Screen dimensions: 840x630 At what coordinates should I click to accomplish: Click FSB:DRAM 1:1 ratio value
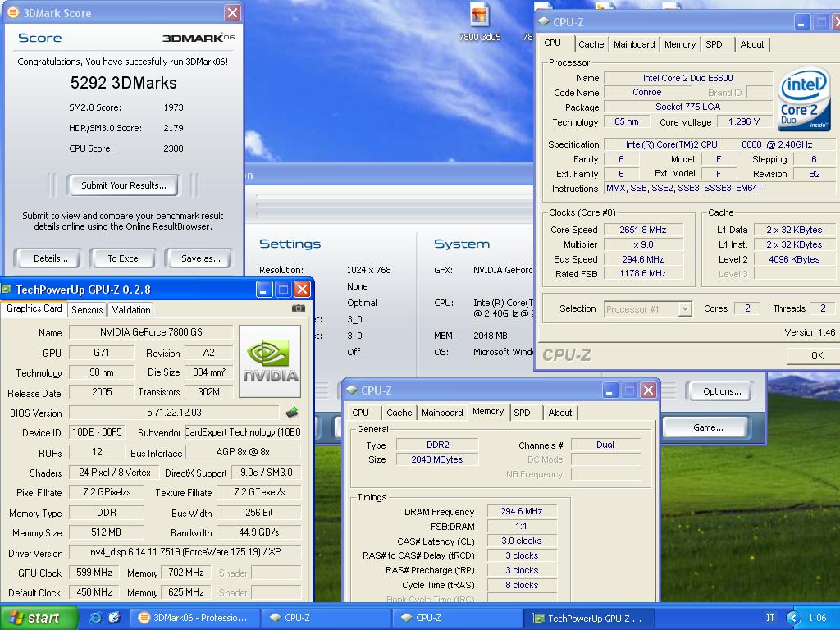pos(521,527)
